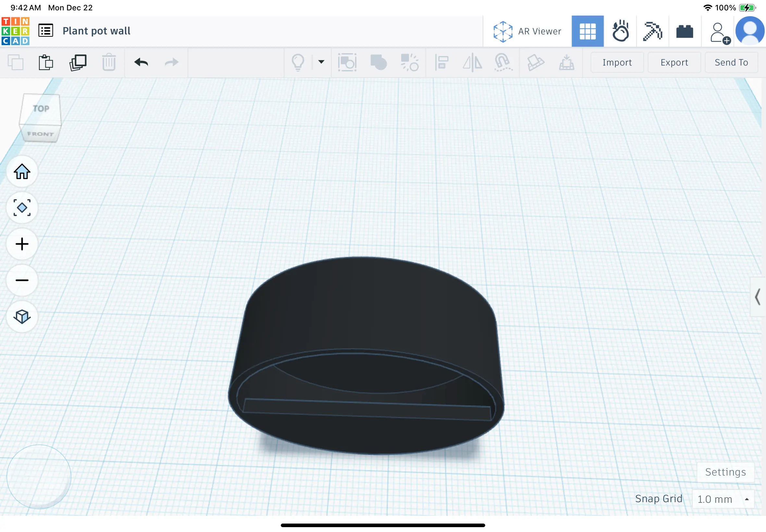Click the Duplicate and repeat icon

tap(78, 62)
